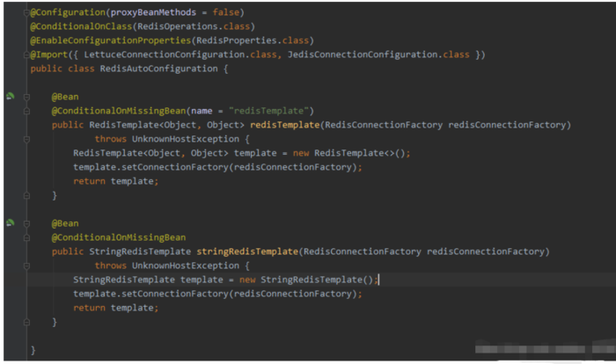Click the @EnableConfigurationProperties annotation
The width and height of the screenshot is (616, 364).
(110, 40)
